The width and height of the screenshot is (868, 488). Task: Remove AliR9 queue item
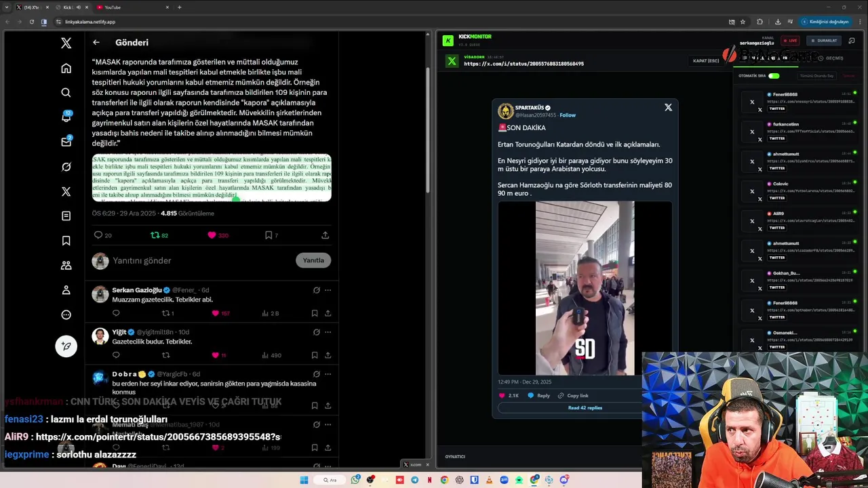[x=751, y=221]
